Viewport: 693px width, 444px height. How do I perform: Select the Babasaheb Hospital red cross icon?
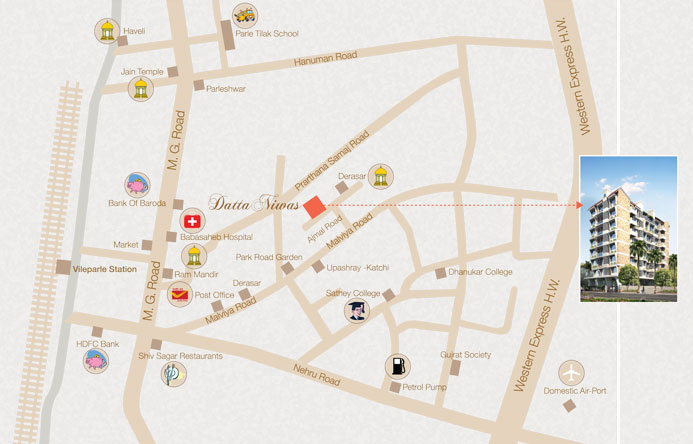click(x=191, y=221)
